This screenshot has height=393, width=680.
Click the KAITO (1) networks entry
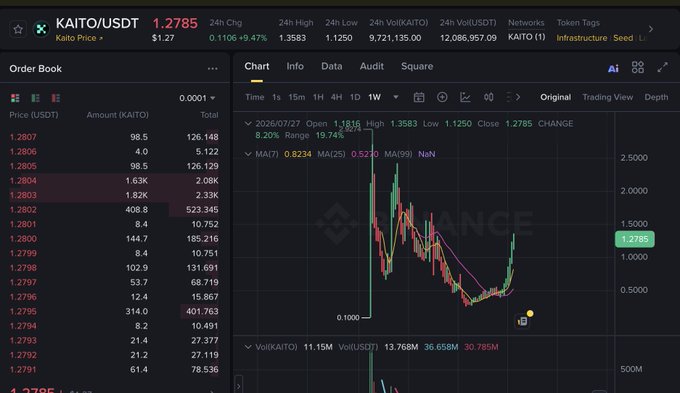coord(526,37)
